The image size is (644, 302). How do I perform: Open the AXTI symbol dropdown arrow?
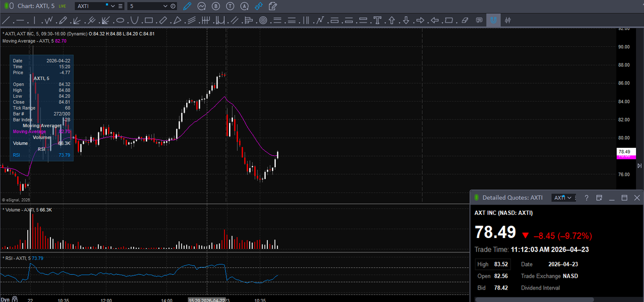tap(113, 6)
